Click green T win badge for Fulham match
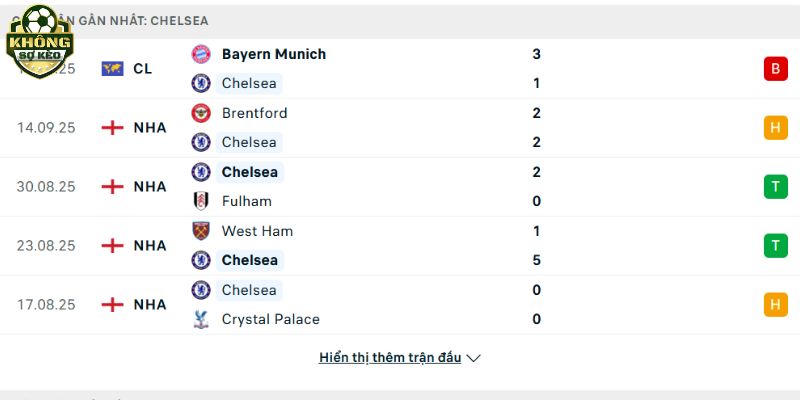The image size is (800, 400). (x=776, y=187)
